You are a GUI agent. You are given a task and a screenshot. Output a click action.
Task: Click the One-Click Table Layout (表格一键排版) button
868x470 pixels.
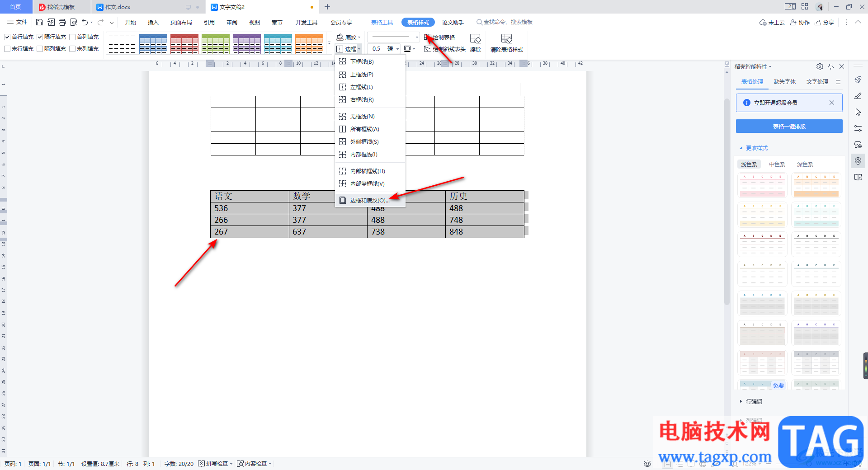point(789,126)
